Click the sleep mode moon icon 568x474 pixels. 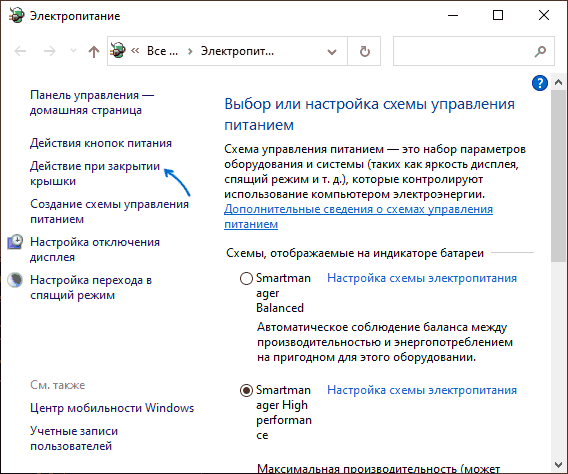pyautogui.click(x=15, y=280)
